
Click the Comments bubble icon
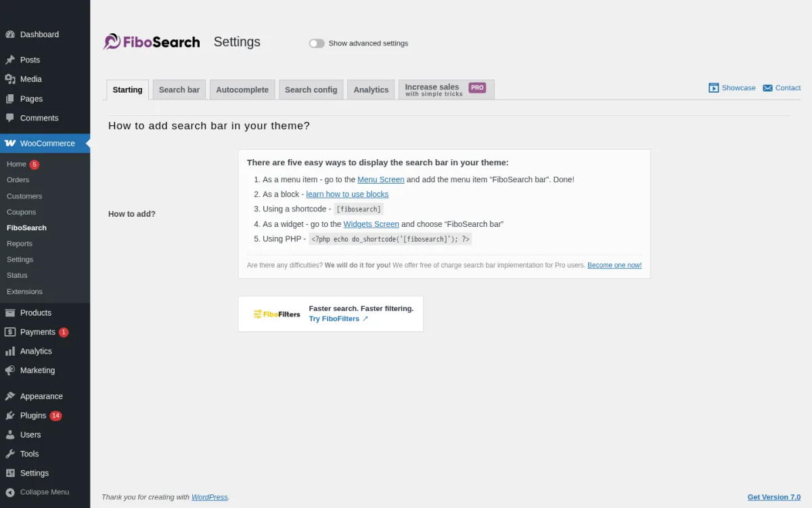tap(10, 118)
